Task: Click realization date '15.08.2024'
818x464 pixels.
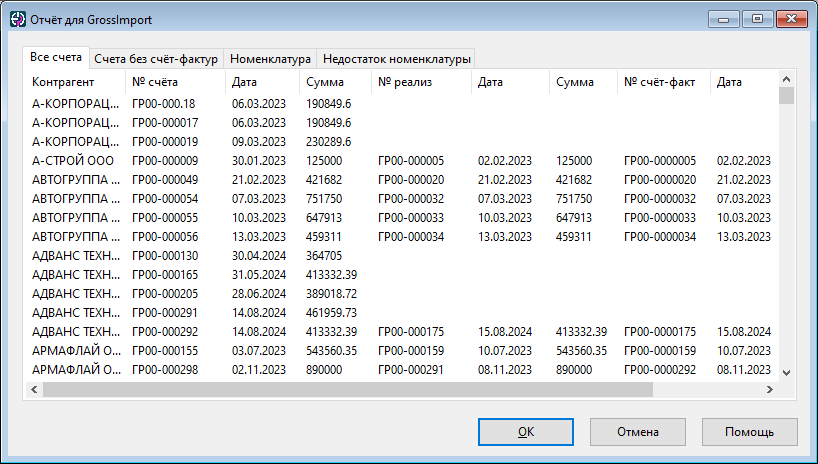Action: (504, 332)
